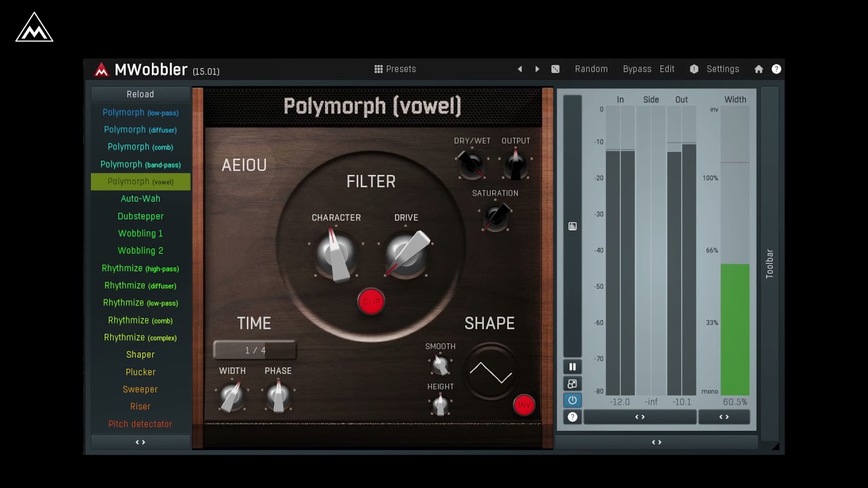Click the meter popup window icon
The width and height of the screenshot is (868, 488).
572,384
